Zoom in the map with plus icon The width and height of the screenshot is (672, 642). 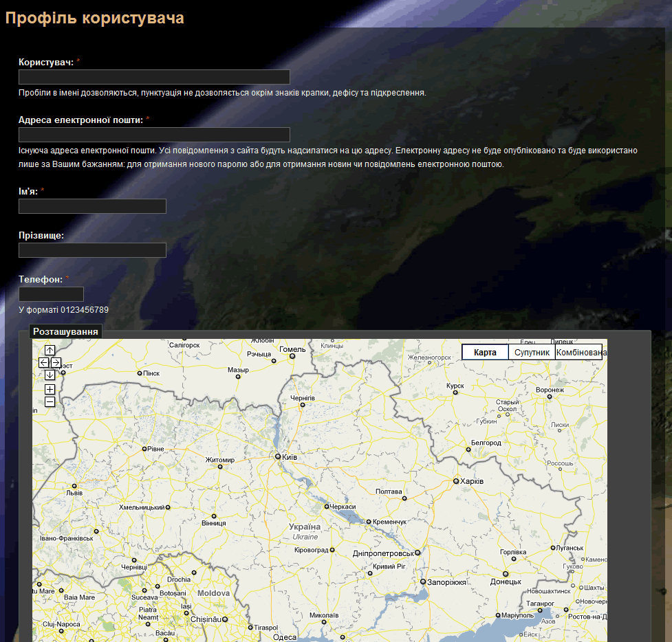[50, 389]
